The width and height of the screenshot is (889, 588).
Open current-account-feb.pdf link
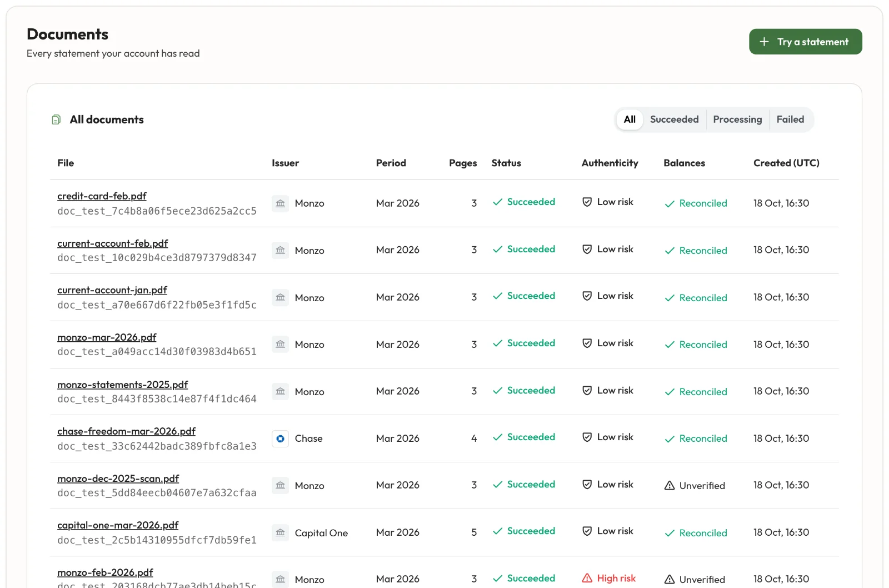pyautogui.click(x=112, y=243)
